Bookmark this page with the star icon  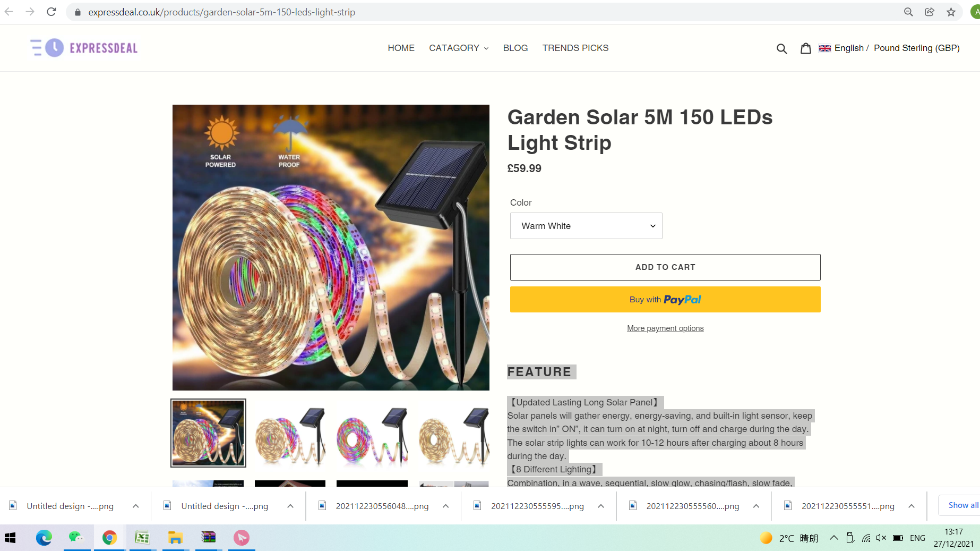951,12
